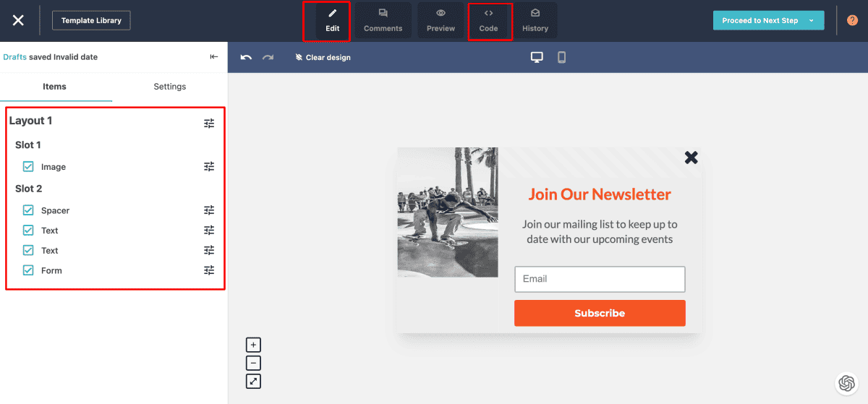This screenshot has width=868, height=404.
Task: Open the Code view tab
Action: (488, 21)
